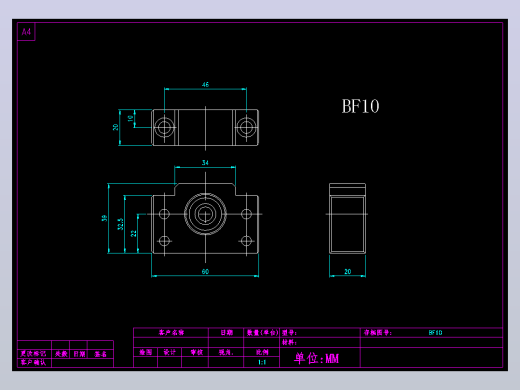Click the 审核 cell in title block
520x390 pixels.
click(x=196, y=352)
